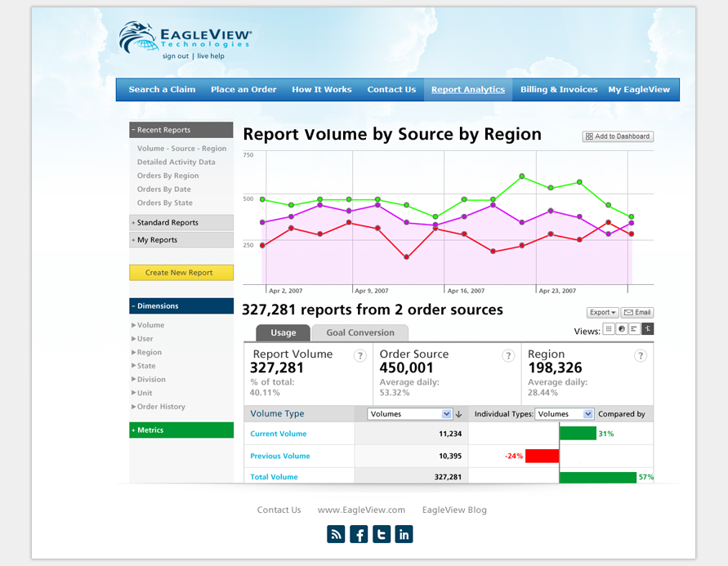728x566 pixels.
Task: Click the Create New Report button
Action: [x=181, y=273]
